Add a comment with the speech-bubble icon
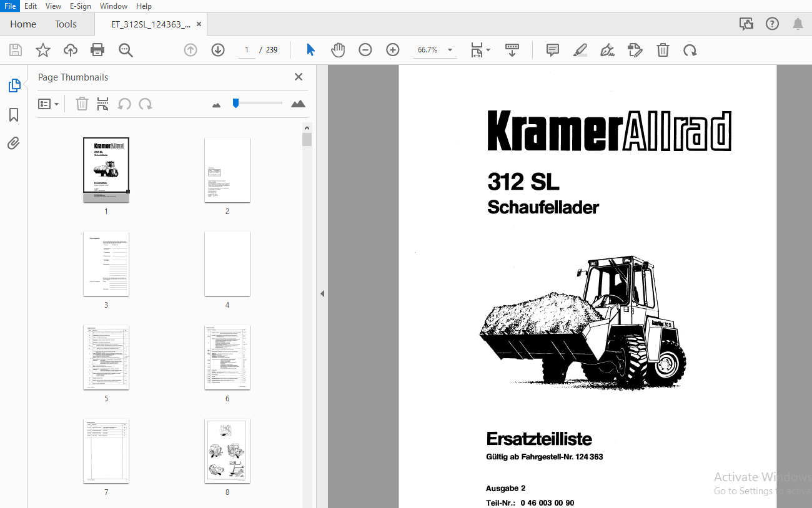The width and height of the screenshot is (812, 508). tap(553, 50)
